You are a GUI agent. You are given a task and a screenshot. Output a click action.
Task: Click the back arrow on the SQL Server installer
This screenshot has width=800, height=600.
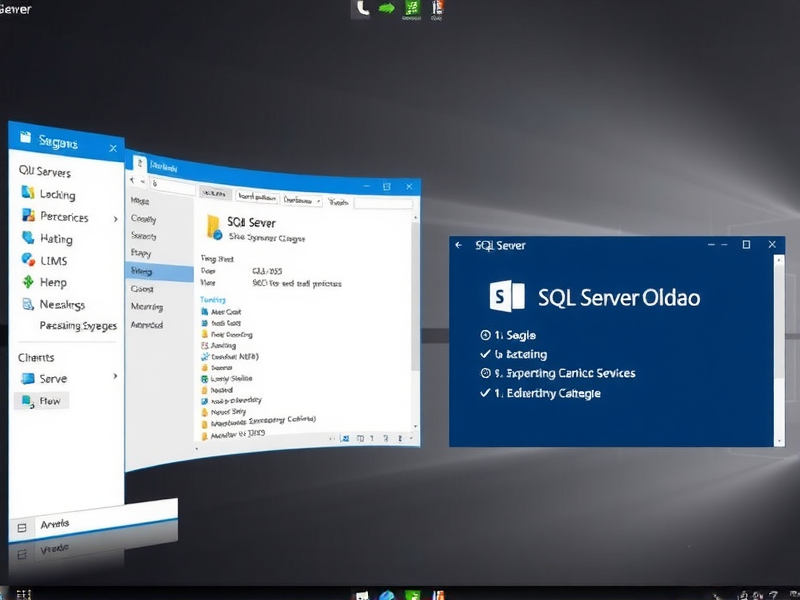pos(459,244)
